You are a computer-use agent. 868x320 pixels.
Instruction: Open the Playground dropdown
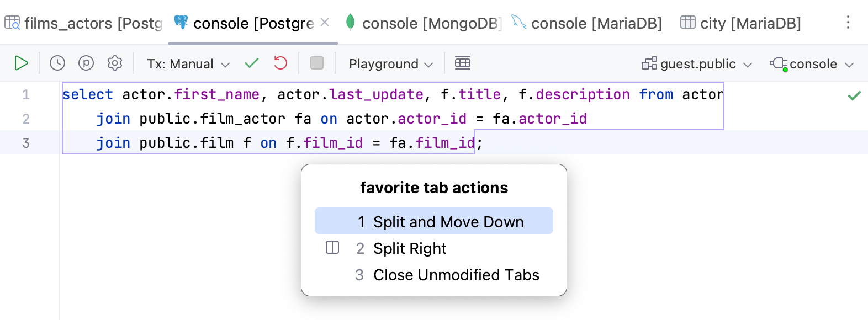[388, 63]
